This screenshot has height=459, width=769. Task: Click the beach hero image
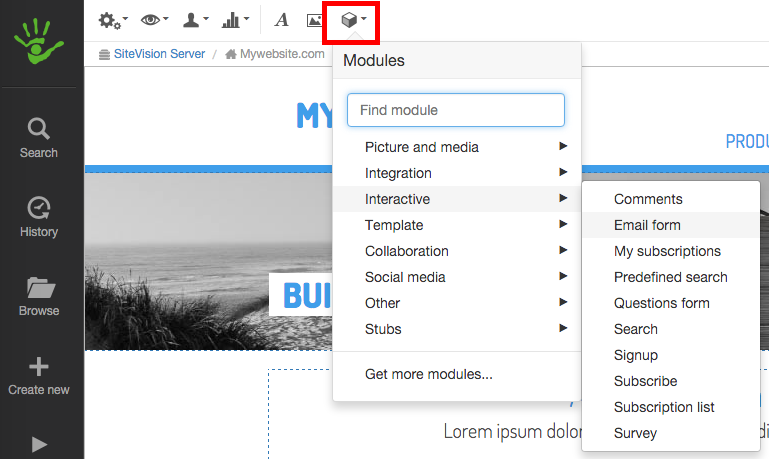[208, 261]
